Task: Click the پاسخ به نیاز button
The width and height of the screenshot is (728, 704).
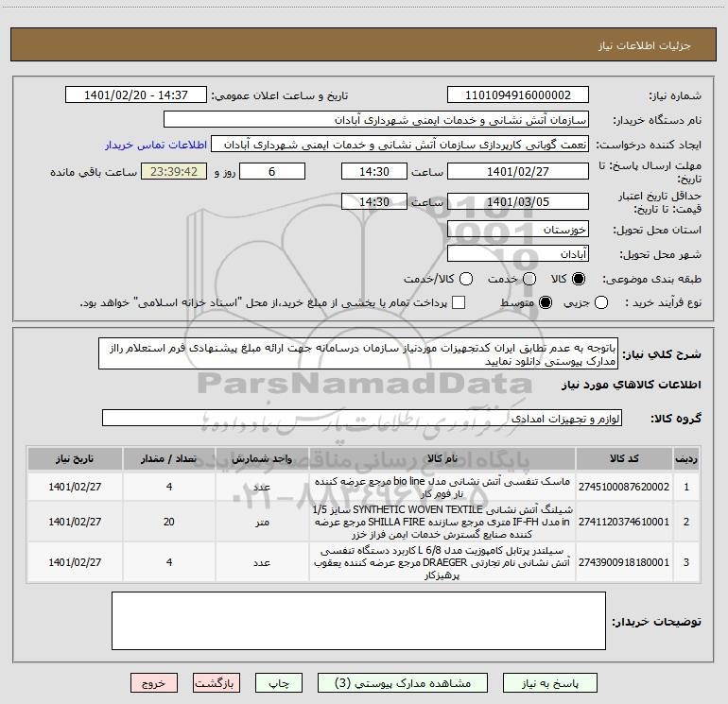Action: pyautogui.click(x=550, y=683)
